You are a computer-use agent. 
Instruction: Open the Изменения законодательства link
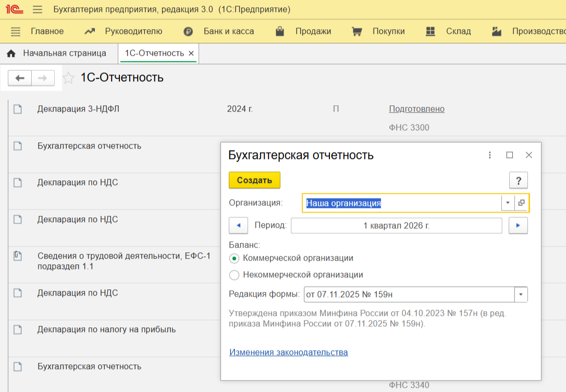coord(289,352)
